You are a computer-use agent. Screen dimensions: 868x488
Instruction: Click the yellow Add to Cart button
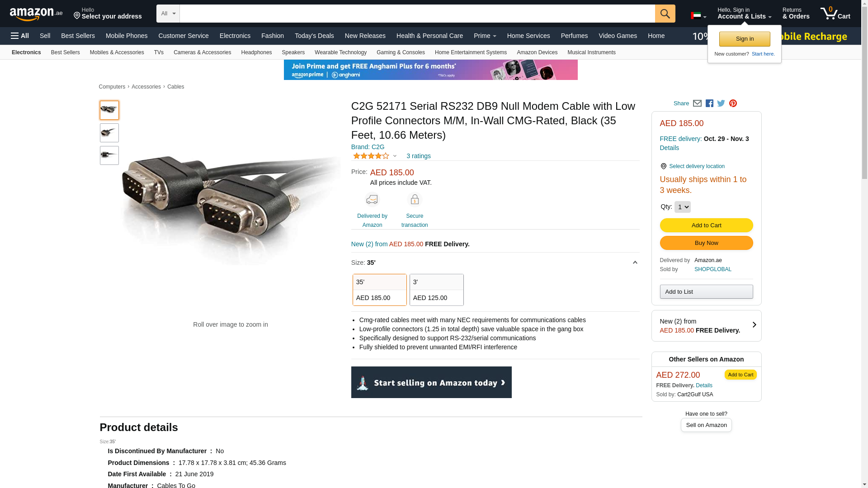706,225
